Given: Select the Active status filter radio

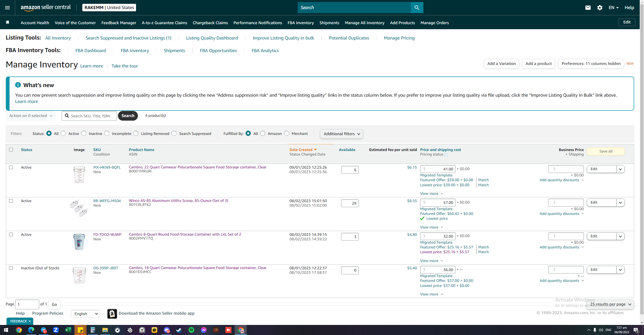Looking at the screenshot, I should pyautogui.click(x=63, y=133).
